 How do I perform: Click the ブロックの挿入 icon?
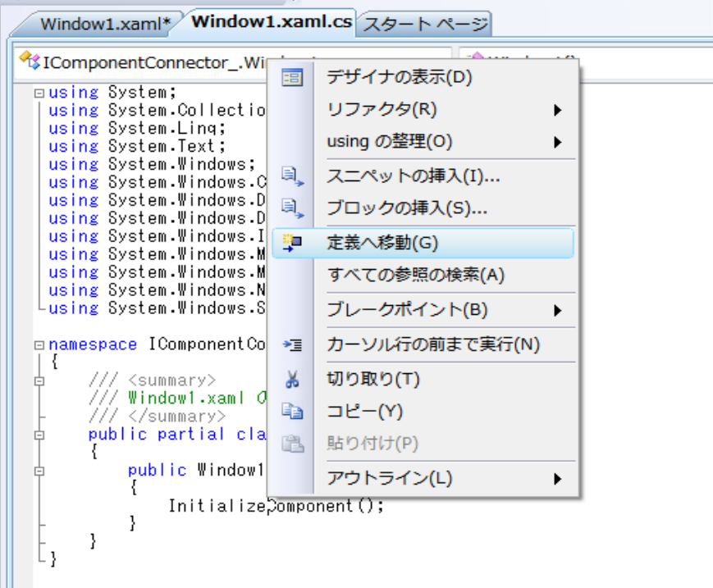[292, 208]
